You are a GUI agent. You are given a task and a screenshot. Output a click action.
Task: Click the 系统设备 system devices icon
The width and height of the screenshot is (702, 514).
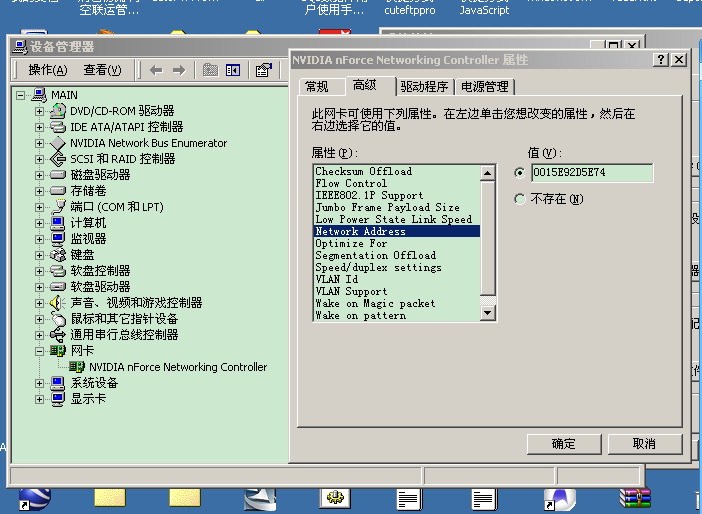click(58, 383)
